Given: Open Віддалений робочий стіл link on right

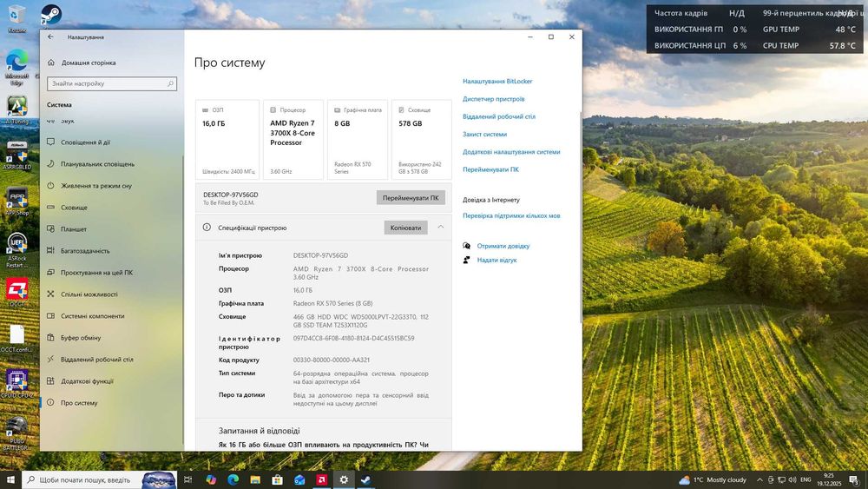Looking at the screenshot, I should [499, 117].
